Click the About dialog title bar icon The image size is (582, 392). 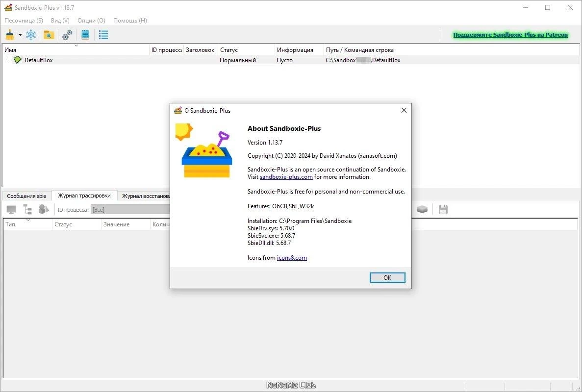[x=178, y=110]
